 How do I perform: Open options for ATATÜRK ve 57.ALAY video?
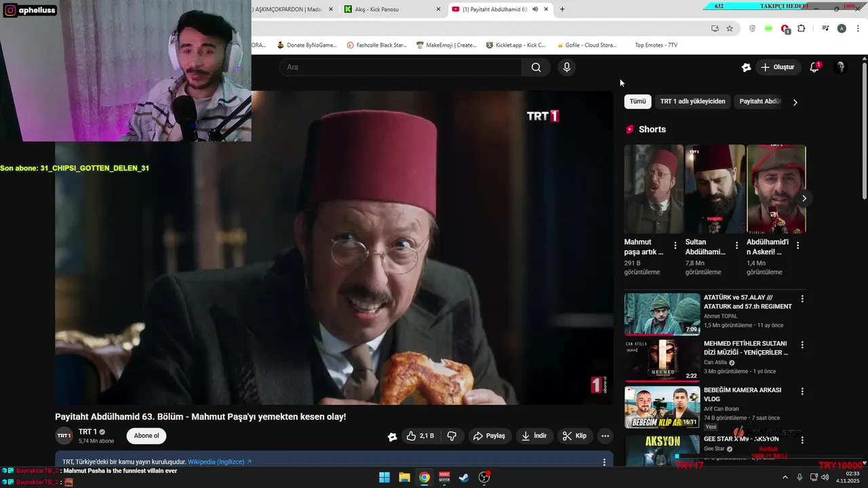[x=802, y=299]
